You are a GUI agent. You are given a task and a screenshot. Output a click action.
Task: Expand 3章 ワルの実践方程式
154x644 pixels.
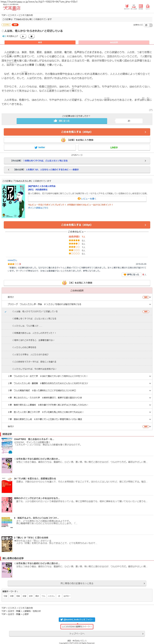[x=77, y=390]
